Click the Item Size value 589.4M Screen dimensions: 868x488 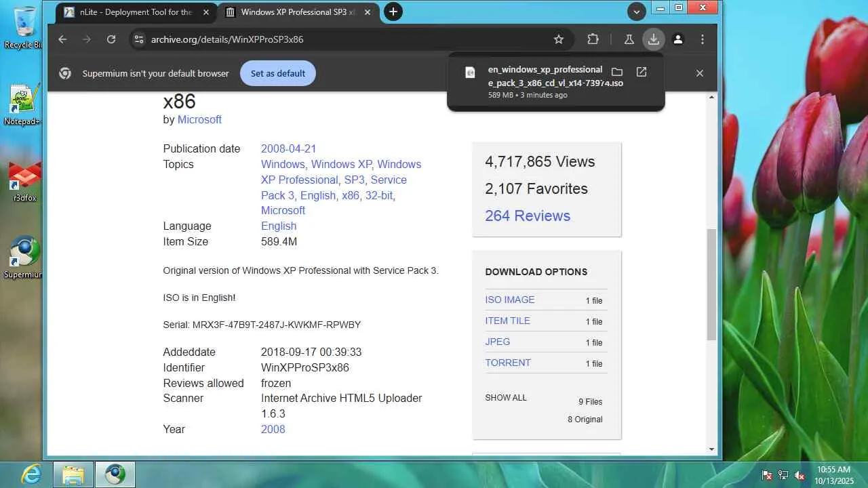[x=279, y=241]
